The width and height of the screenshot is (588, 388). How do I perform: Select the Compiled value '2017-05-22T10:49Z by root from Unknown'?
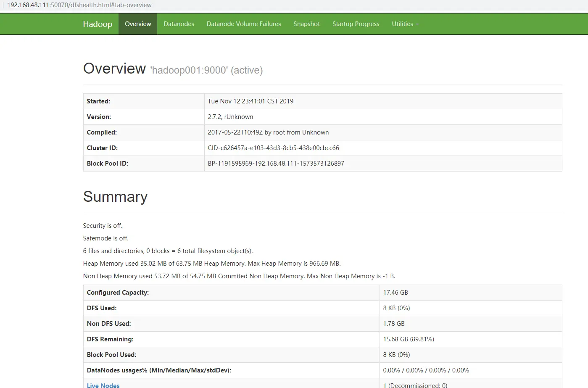tap(268, 132)
